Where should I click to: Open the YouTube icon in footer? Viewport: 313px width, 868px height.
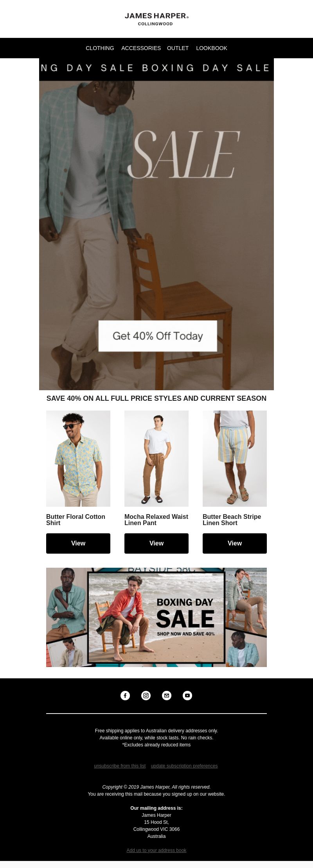tap(187, 696)
